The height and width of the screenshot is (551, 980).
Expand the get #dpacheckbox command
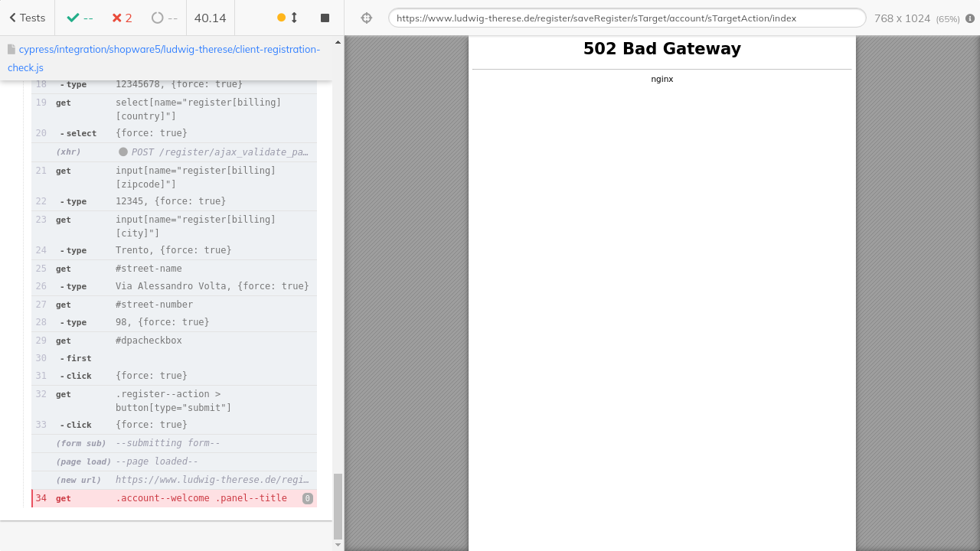[x=174, y=341]
